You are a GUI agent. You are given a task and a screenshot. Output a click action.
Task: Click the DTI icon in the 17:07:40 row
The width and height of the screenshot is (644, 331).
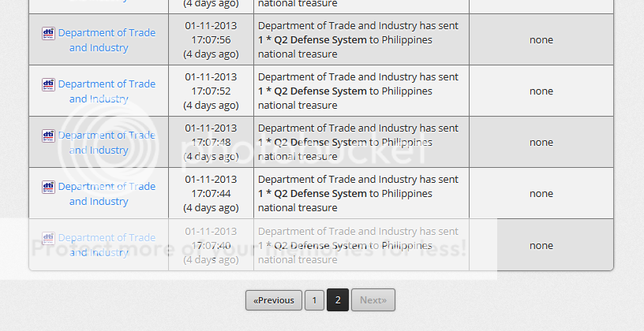coord(48,238)
